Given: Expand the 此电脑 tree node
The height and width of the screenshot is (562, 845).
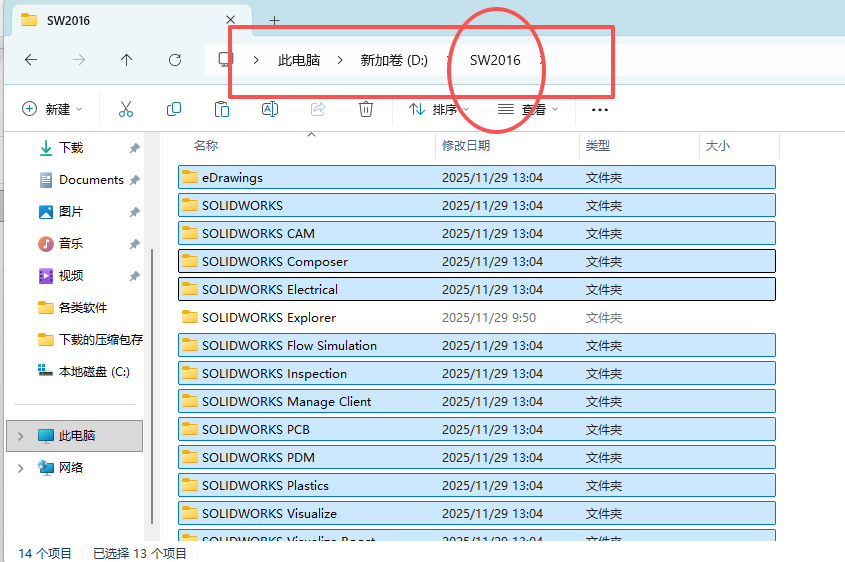Looking at the screenshot, I should click(20, 436).
